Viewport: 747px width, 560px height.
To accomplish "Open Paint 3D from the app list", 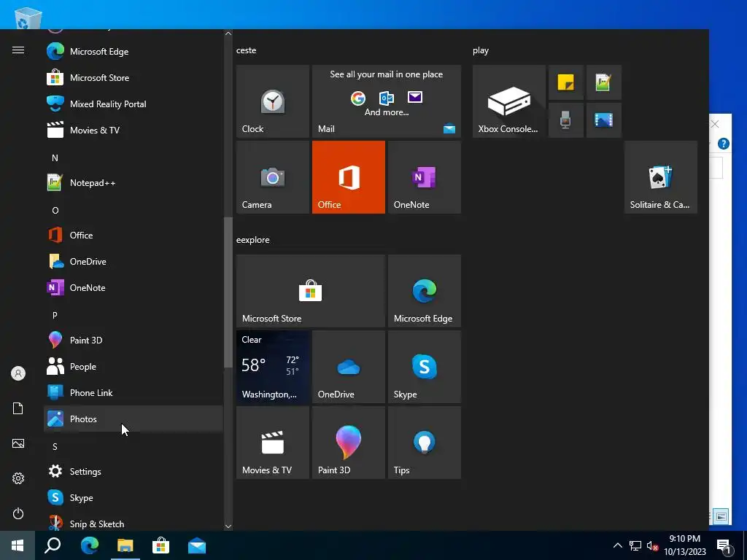I will [x=133, y=340].
